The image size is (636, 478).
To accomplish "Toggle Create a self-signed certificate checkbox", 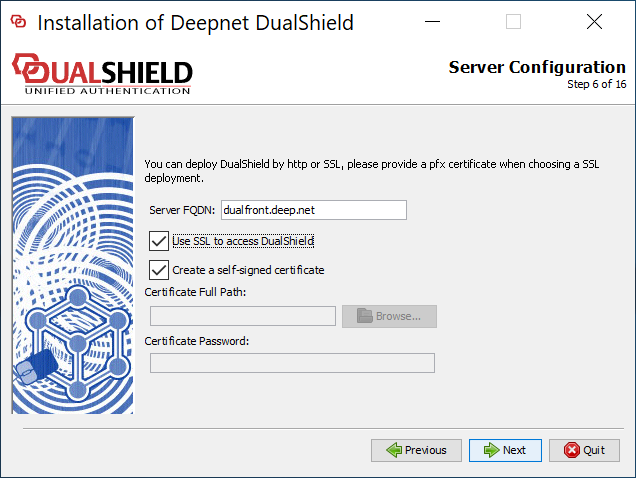I will [x=158, y=269].
